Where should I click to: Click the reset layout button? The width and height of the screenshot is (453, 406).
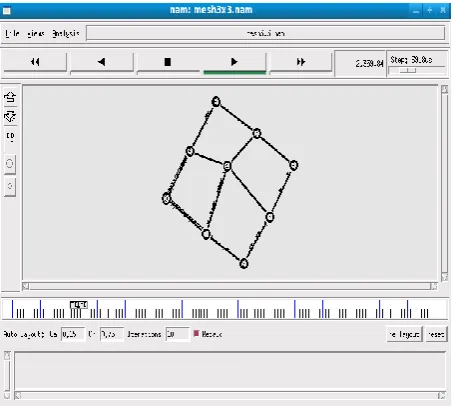[x=436, y=334]
